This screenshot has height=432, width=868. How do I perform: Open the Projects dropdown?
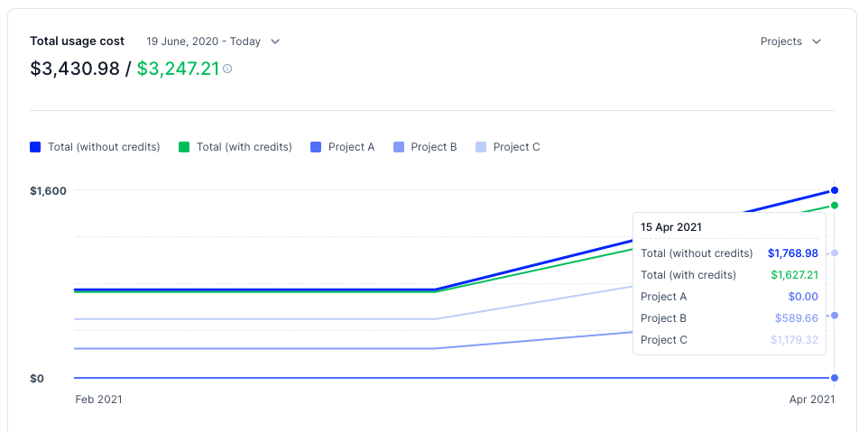[790, 41]
